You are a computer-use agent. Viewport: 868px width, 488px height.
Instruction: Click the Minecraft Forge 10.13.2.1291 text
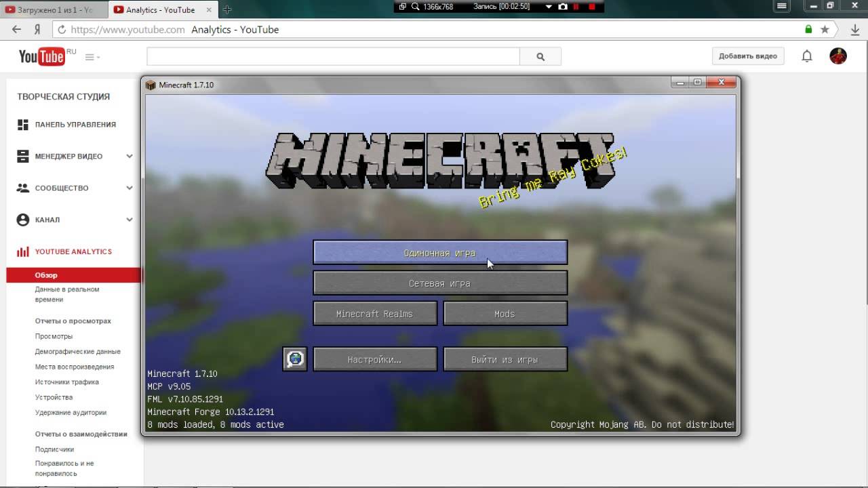211,412
